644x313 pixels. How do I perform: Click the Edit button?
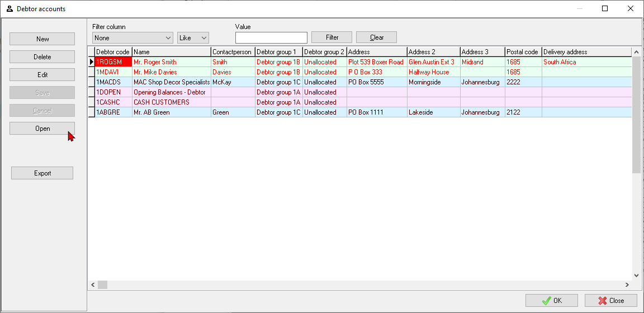click(x=42, y=75)
